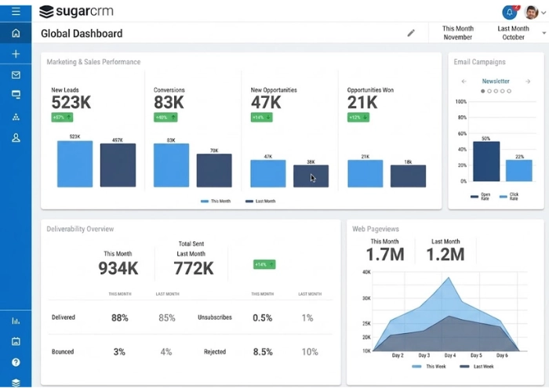Select fifth campaign pagination dot

509,91
